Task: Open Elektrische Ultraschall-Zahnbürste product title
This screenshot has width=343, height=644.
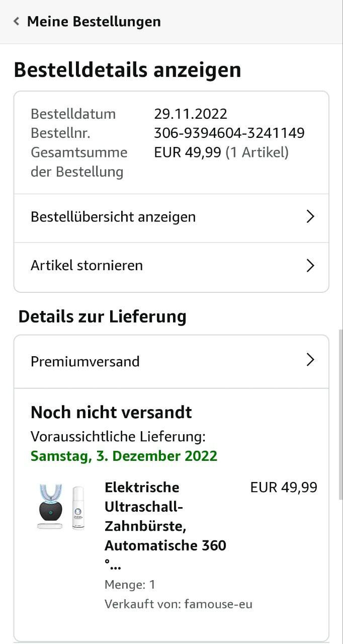Action: (x=165, y=526)
